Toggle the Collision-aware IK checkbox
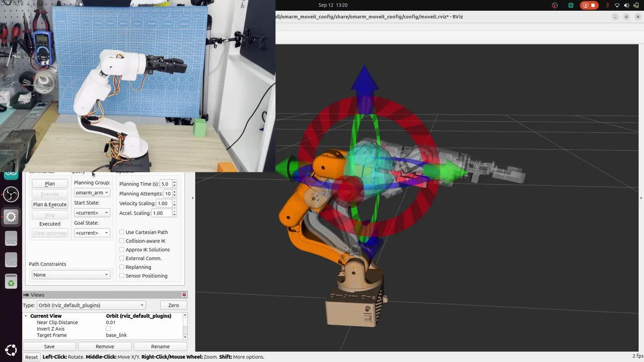This screenshot has height=362, width=644. click(x=122, y=241)
